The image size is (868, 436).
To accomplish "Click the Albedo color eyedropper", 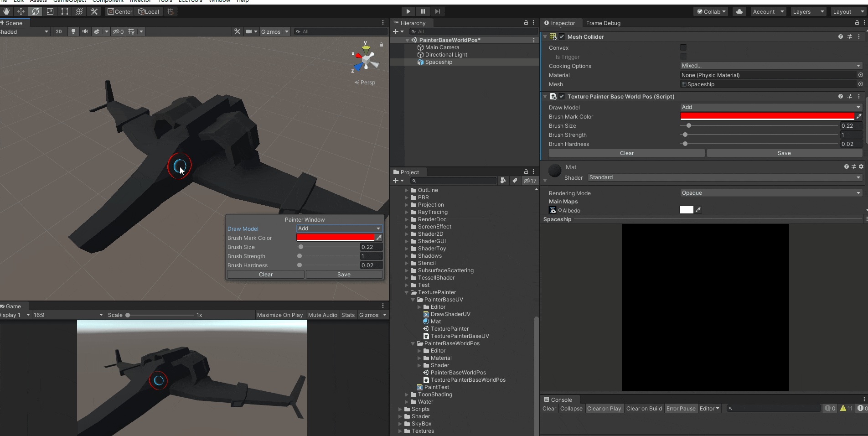I will coord(698,210).
